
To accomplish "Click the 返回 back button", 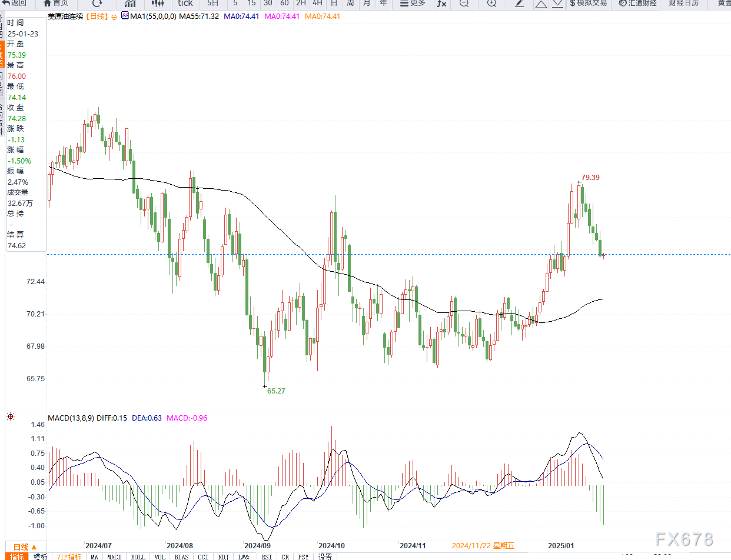I will tap(15, 4).
